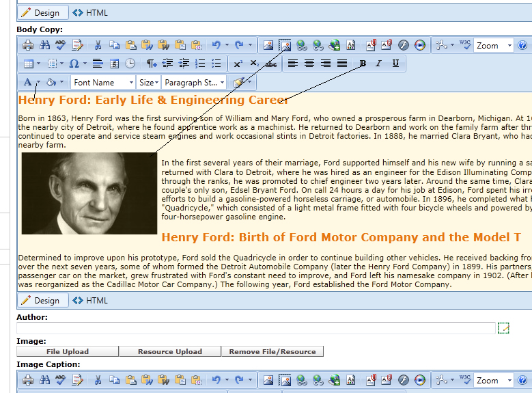The width and height of the screenshot is (532, 393).
Task: Open the font color picker (A icon)
Action: click(x=27, y=83)
